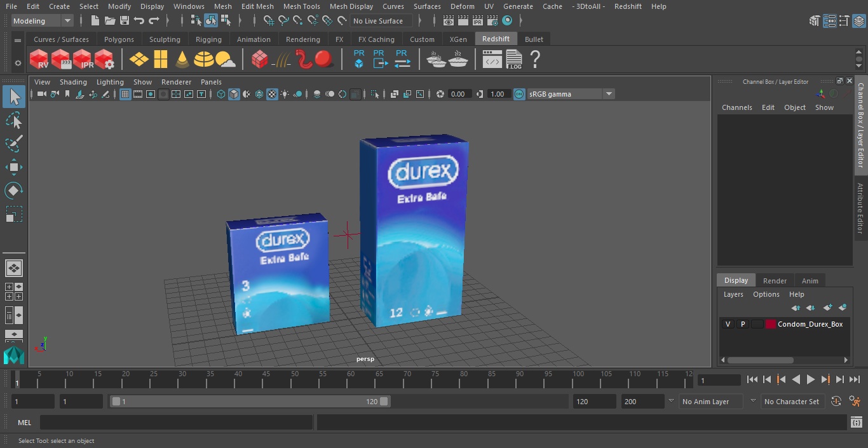868x448 pixels.
Task: Switch to the Render layer tab
Action: tap(775, 281)
